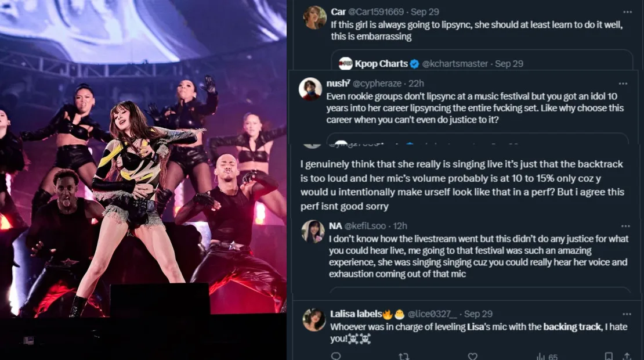Open more options on Car's tweet

click(627, 12)
